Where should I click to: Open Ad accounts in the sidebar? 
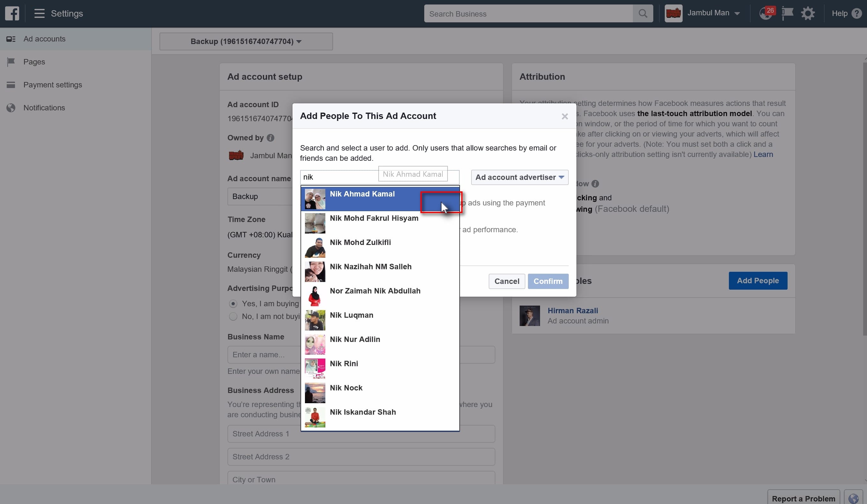(x=76, y=39)
